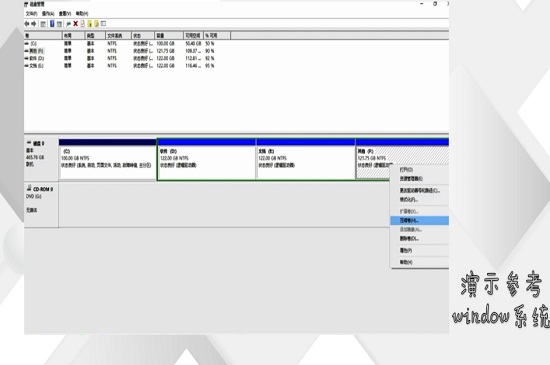Choose 删除卷(D)... in the context menu
Image resolution: width=550 pixels, height=365 pixels.
coord(420,239)
